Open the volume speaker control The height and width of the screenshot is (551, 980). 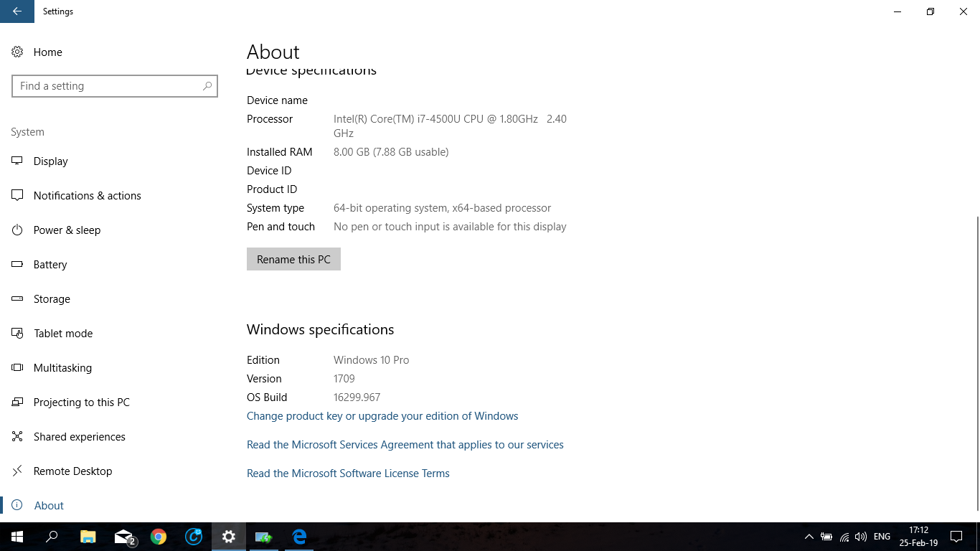[861, 537]
